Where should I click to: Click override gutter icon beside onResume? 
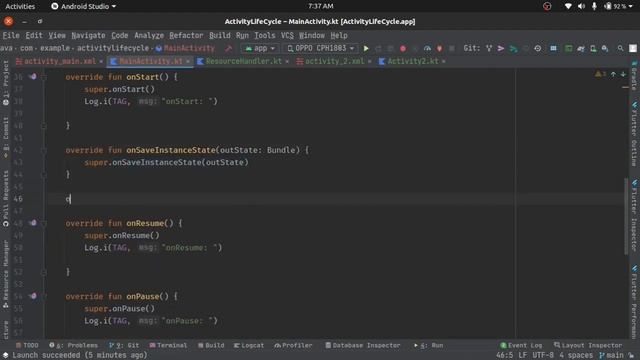33,223
